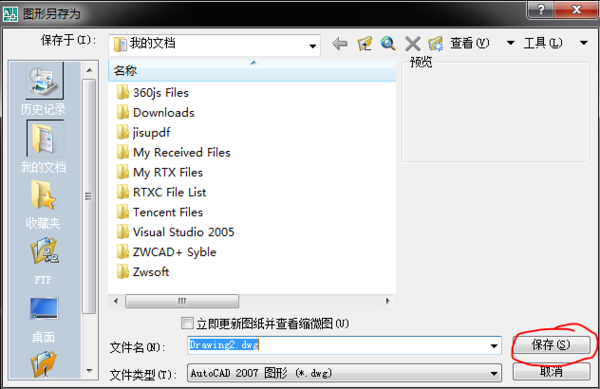Select the My RTX Files folder
The height and width of the screenshot is (389, 600).
pyautogui.click(x=160, y=172)
